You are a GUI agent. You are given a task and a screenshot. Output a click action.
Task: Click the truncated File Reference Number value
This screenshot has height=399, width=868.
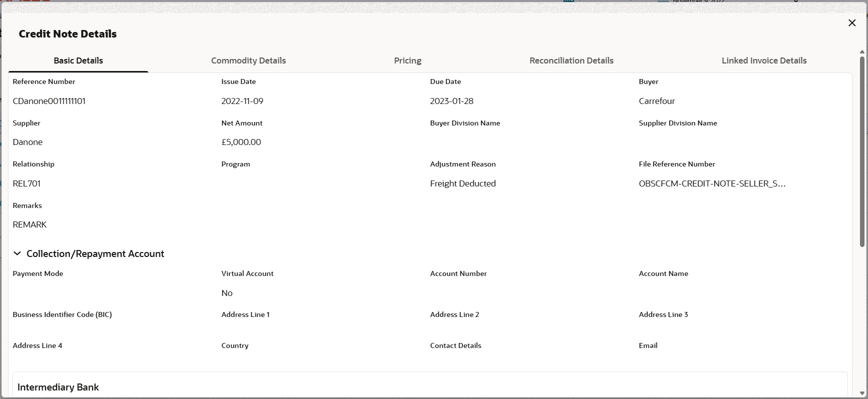tap(712, 183)
